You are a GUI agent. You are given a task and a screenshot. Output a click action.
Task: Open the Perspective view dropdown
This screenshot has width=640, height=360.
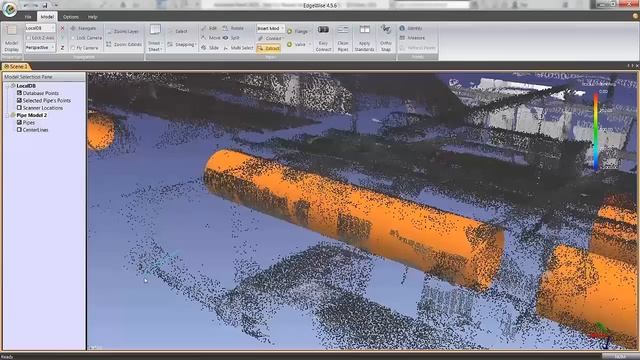point(40,47)
